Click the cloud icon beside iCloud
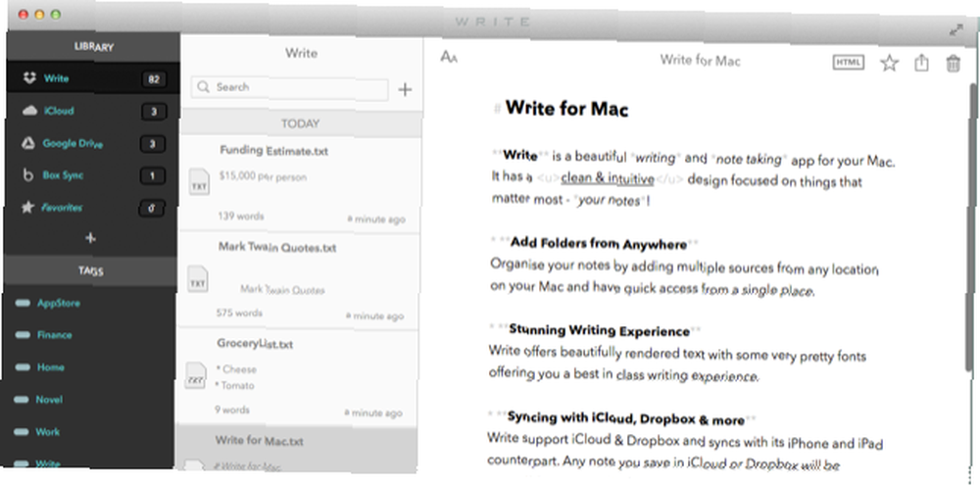This screenshot has width=980, height=486. coord(29,111)
